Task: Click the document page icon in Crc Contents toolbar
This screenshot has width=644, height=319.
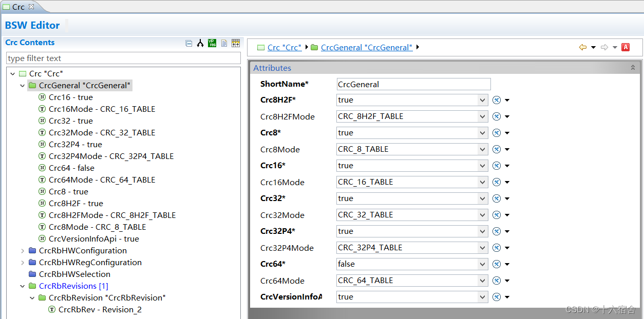Action: pos(224,43)
